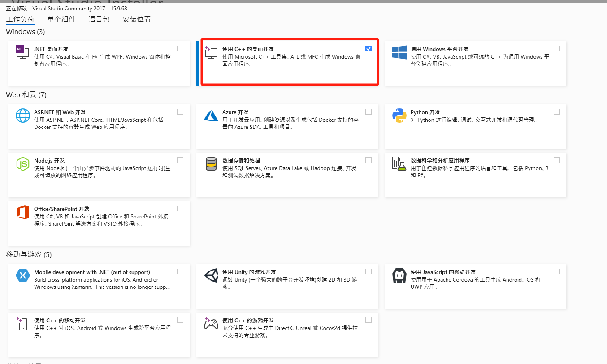Image resolution: width=607 pixels, height=364 pixels.
Task: Select the Azure 开发 workload checkbox
Action: (x=369, y=111)
